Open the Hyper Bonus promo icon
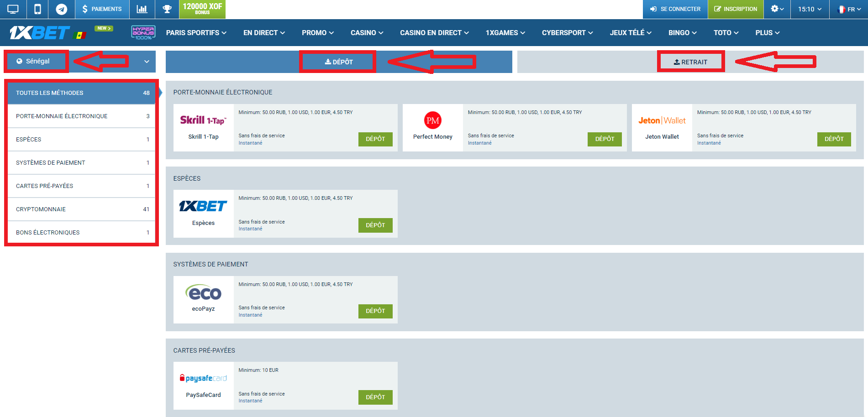 143,32
